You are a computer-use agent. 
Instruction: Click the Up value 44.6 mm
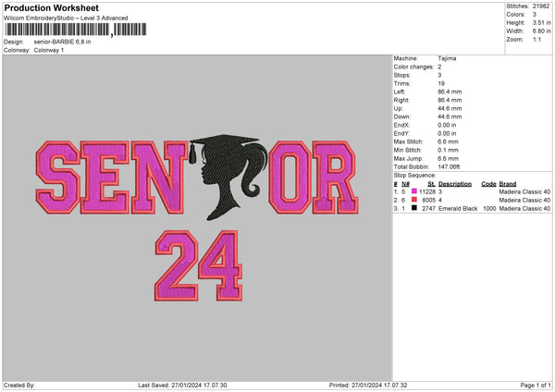(450, 108)
